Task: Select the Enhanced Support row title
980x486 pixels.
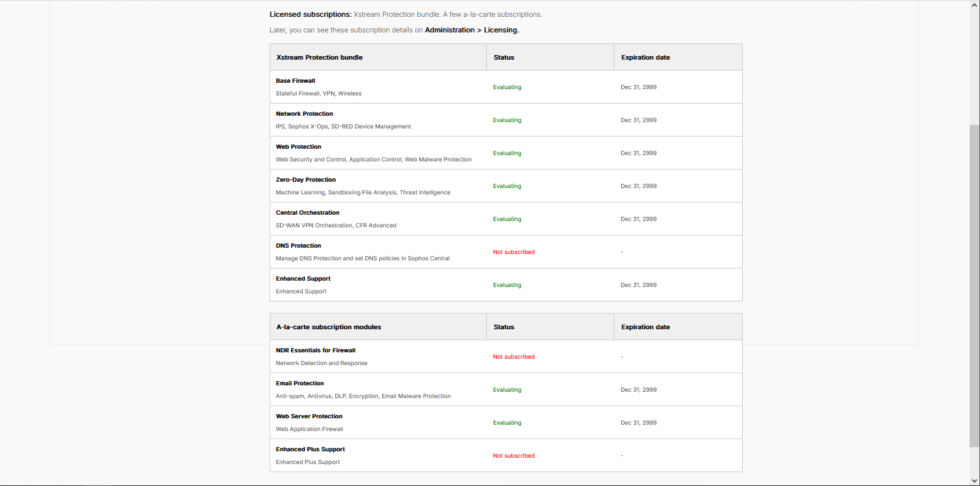Action: [303, 279]
